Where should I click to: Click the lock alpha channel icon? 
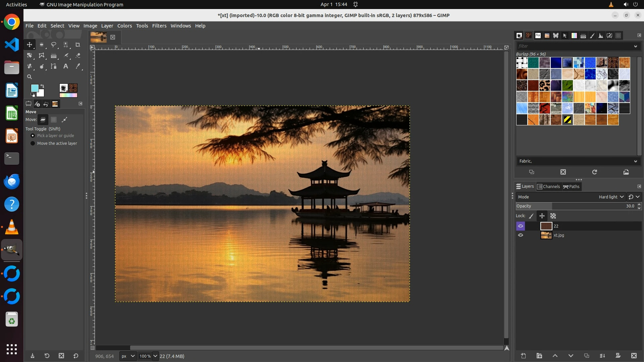(x=553, y=216)
